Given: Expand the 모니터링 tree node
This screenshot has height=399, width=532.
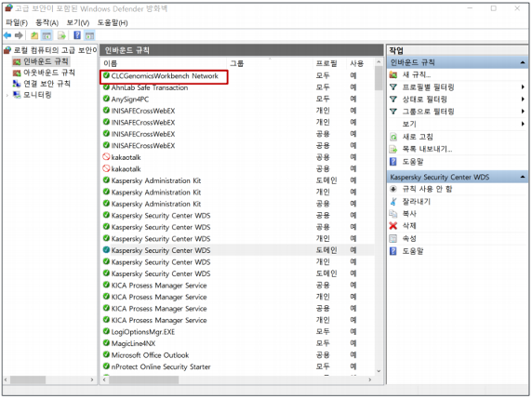Looking at the screenshot, I should coord(7,96).
